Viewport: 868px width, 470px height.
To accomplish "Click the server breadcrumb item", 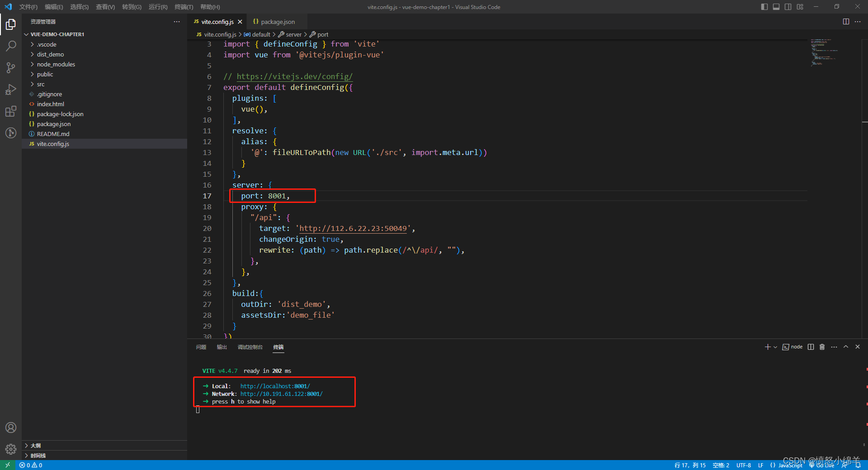I will pos(290,34).
